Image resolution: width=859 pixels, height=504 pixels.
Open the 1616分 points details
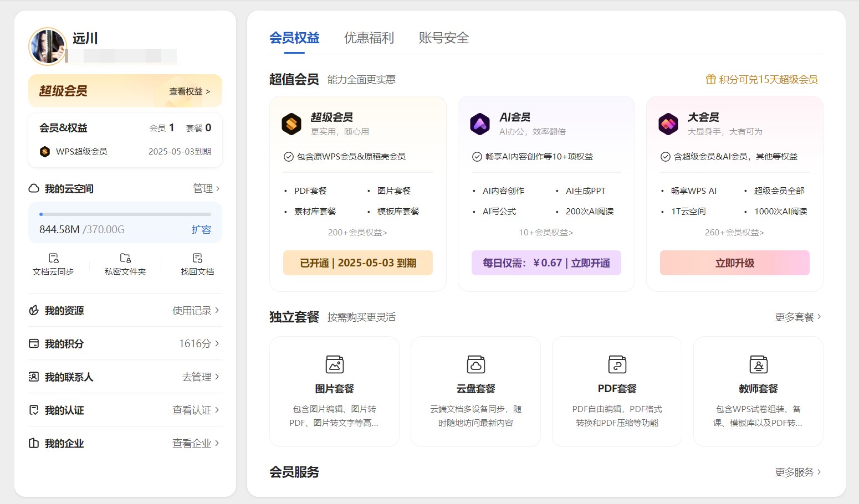tap(199, 343)
